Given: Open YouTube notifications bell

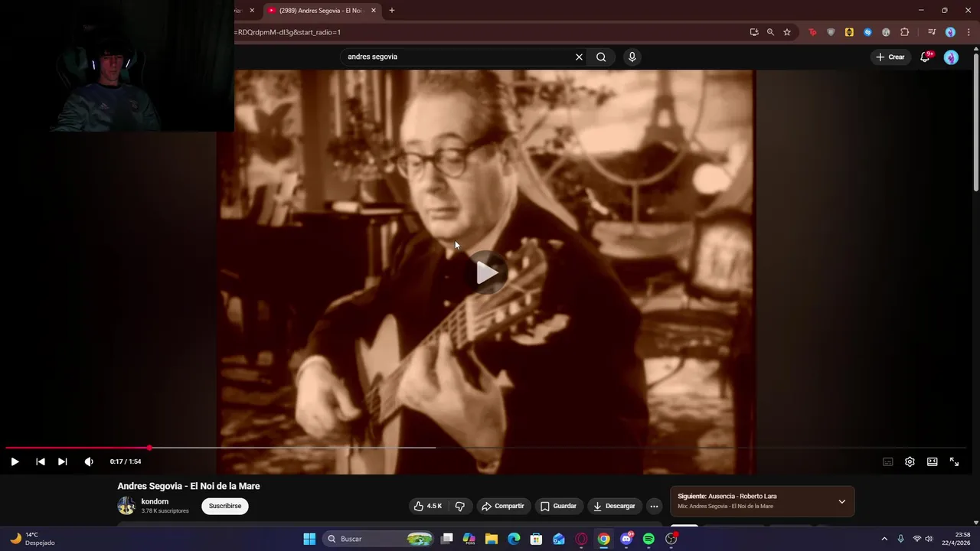Looking at the screenshot, I should tap(925, 57).
